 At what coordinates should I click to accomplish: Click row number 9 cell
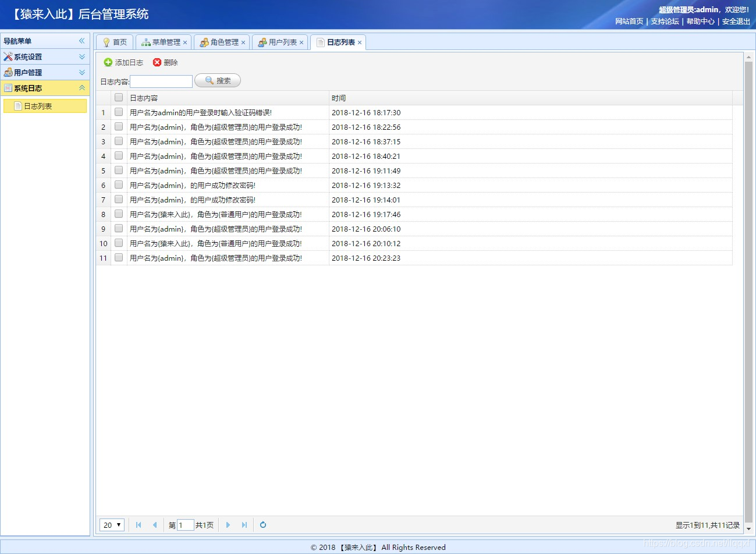104,229
